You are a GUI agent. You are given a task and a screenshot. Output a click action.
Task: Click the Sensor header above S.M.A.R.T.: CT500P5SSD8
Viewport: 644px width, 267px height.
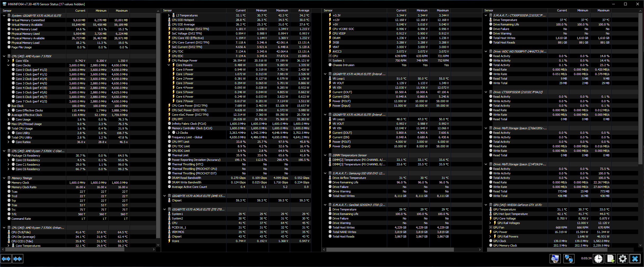click(515, 10)
